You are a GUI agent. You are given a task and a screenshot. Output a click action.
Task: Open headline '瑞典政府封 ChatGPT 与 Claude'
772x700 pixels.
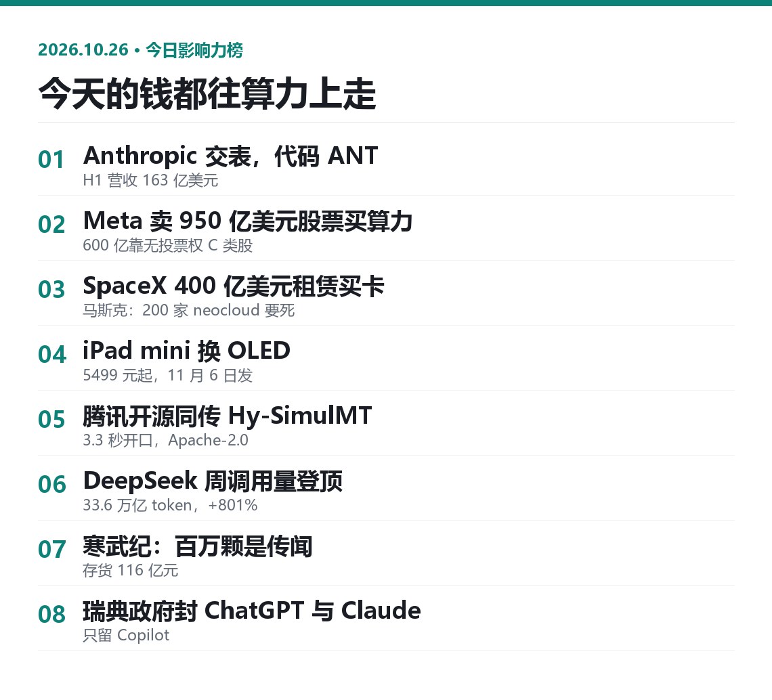252,611
